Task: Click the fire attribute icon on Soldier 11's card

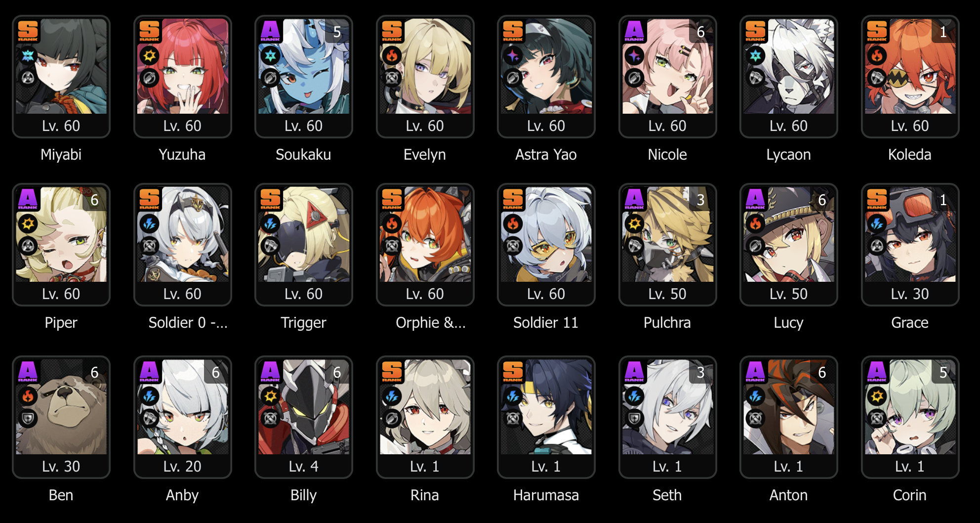Action: coord(513,223)
